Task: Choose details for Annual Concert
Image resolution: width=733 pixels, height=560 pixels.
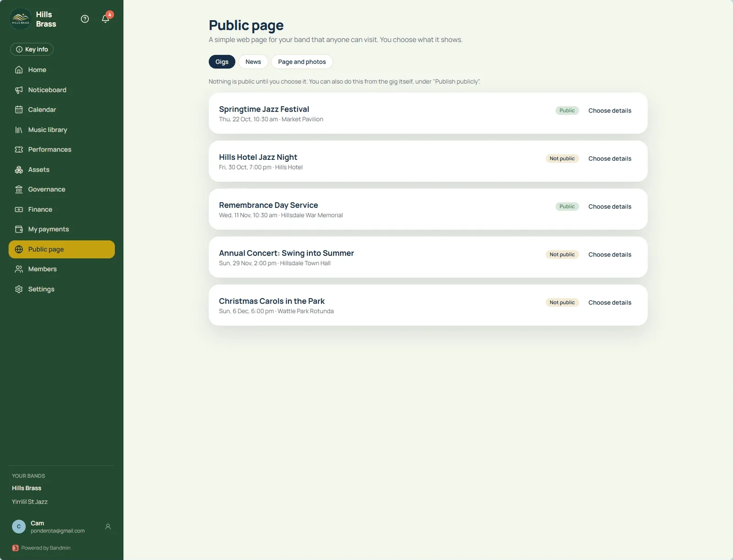Action: pos(610,255)
